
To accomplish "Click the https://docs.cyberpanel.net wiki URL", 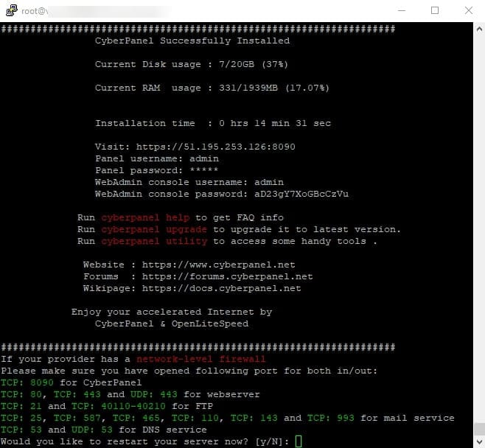I will 221,288.
